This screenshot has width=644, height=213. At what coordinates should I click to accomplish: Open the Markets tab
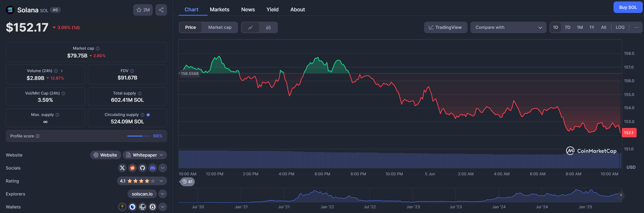pos(220,9)
